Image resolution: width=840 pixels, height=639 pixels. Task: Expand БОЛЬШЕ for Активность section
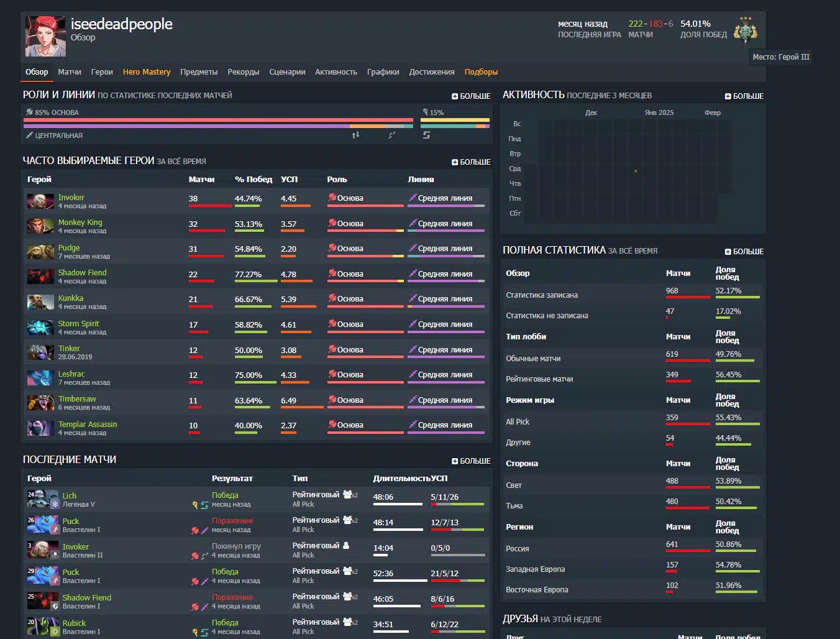[x=744, y=96]
